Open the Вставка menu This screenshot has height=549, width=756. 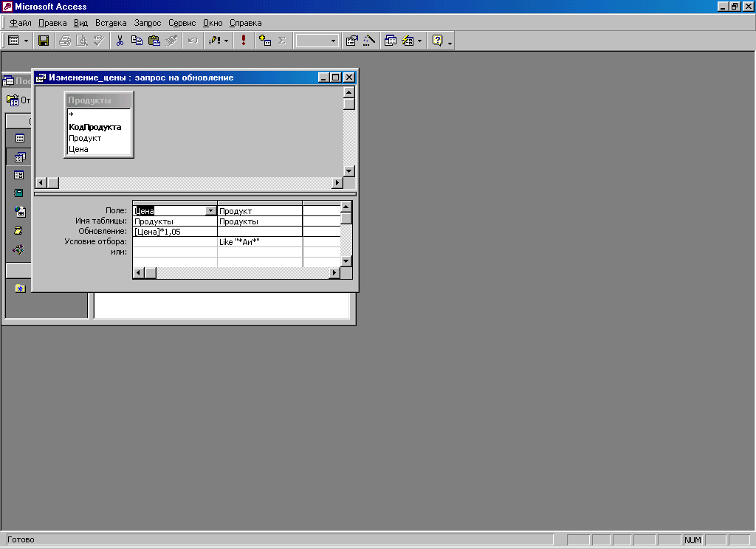(111, 23)
